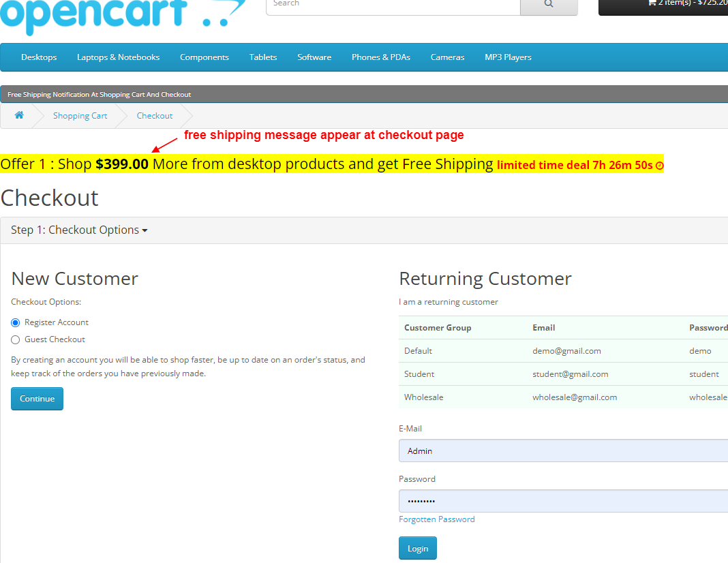
Task: Select the Register Account option
Action: click(x=15, y=322)
